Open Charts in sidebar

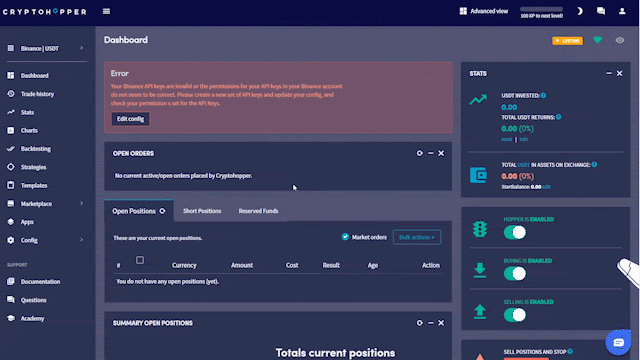pos(22,131)
